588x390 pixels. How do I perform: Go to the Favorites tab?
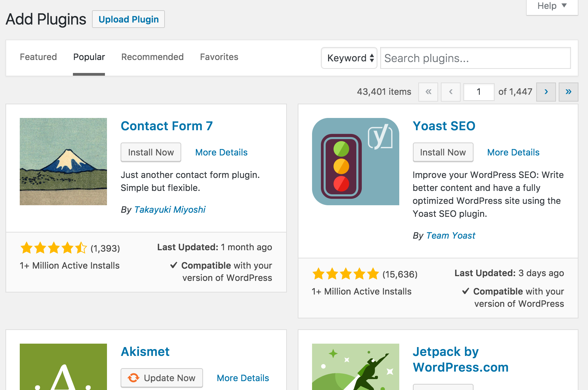[x=219, y=57]
